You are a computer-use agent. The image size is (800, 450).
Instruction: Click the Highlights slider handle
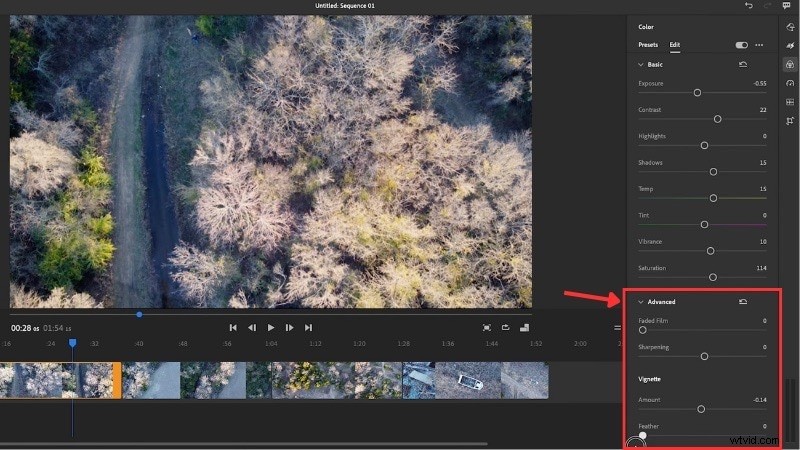click(704, 145)
